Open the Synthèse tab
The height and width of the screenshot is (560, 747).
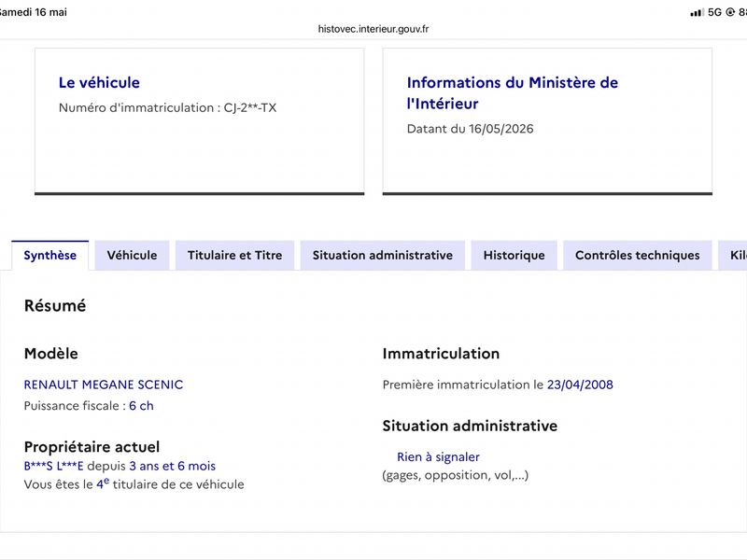pos(50,255)
